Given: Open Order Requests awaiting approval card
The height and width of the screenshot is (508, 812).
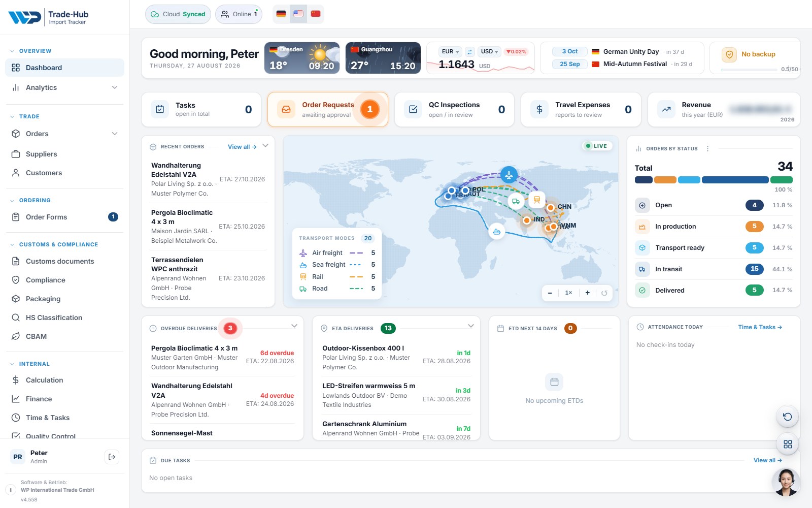Looking at the screenshot, I should (328, 109).
